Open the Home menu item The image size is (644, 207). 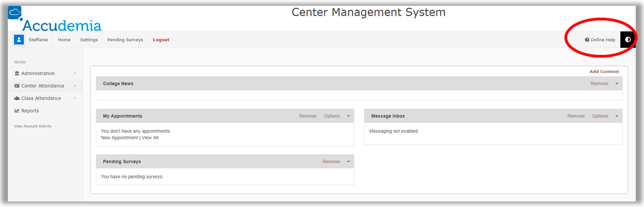click(x=64, y=40)
